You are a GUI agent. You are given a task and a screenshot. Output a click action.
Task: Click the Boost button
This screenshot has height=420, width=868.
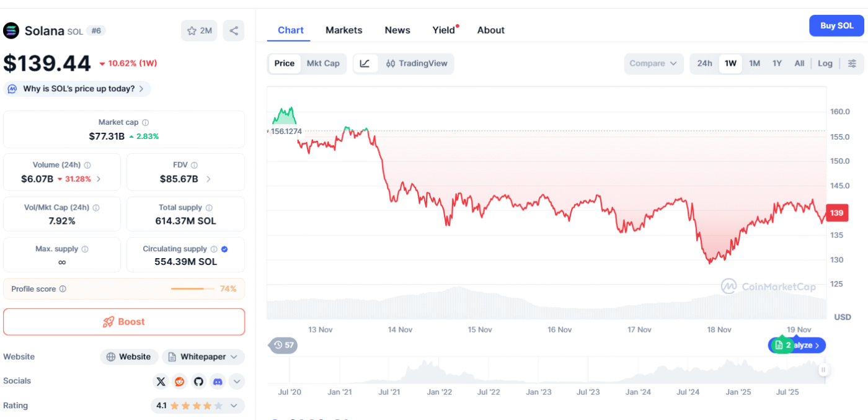tap(124, 321)
